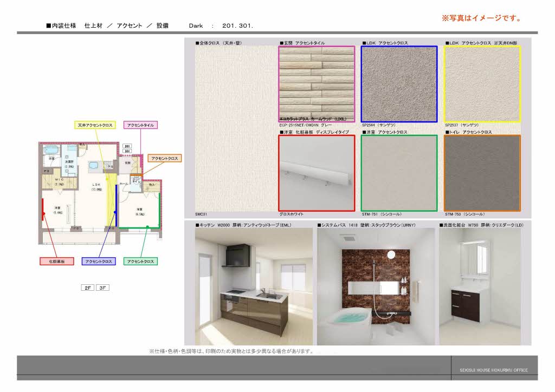
Task: Pick the green-bordered bedroom accent cloth swatch
Action: click(399, 173)
